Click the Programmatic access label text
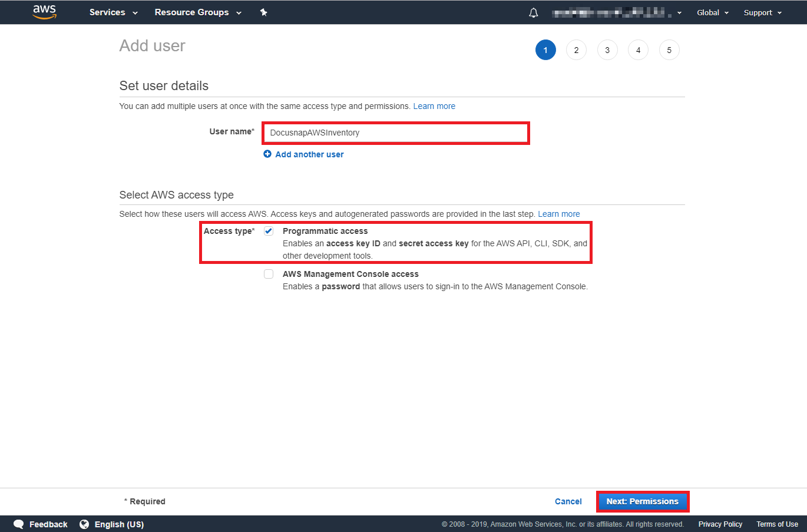Image resolution: width=807 pixels, height=532 pixels. coord(325,231)
